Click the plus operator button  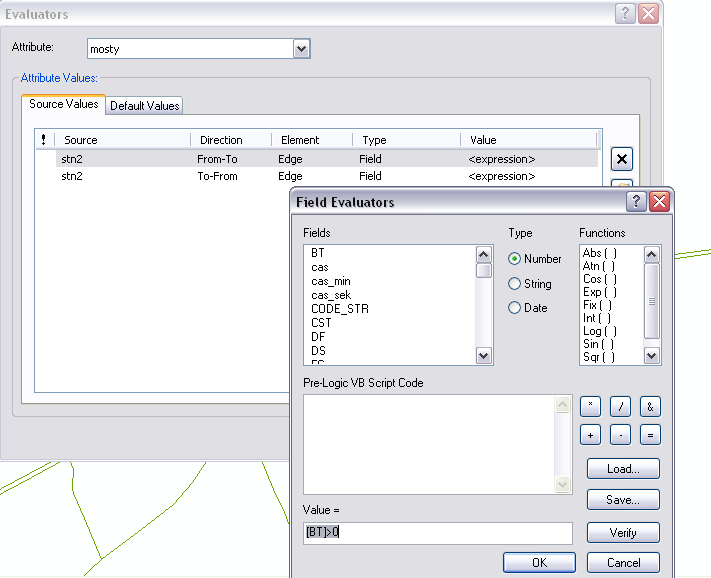(x=591, y=435)
